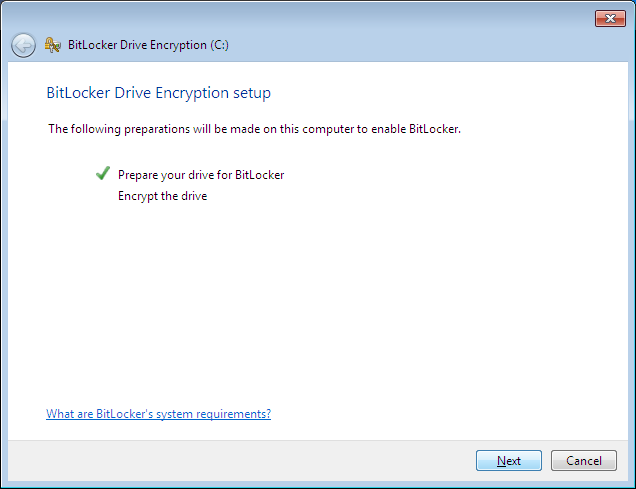This screenshot has height=489, width=636.
Task: Click the following preparations description sentence
Action: click(254, 129)
